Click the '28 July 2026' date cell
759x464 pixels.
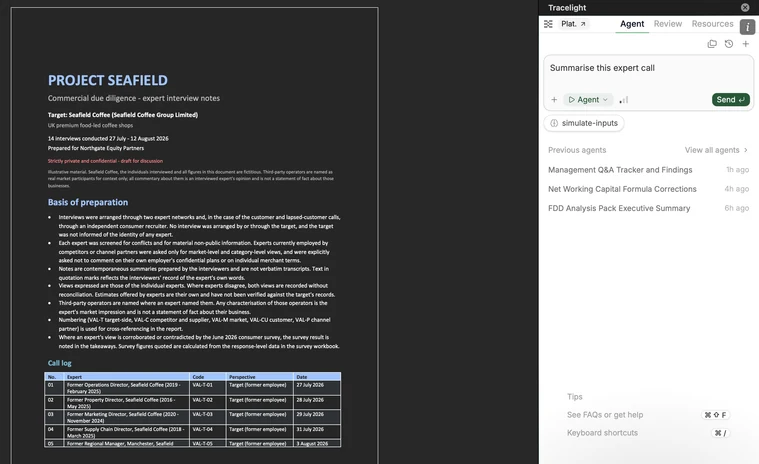(317, 403)
